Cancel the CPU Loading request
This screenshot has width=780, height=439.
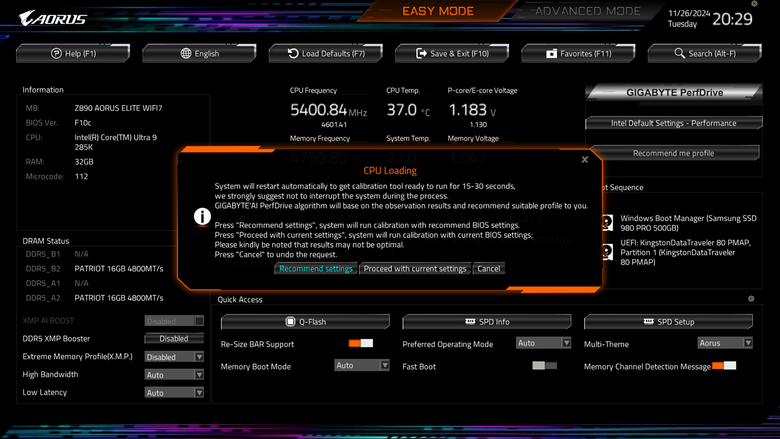tap(489, 268)
